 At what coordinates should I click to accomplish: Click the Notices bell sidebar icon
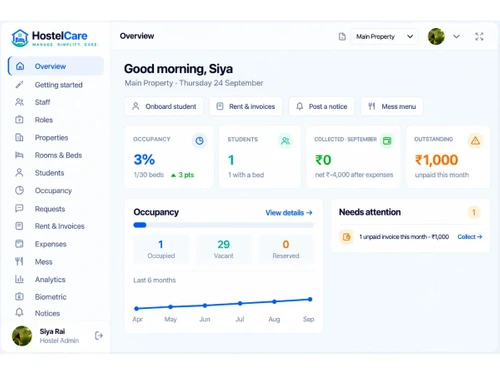(x=19, y=313)
